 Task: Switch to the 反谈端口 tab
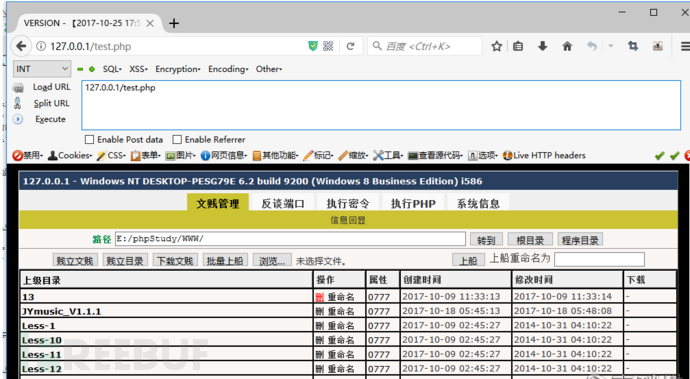283,203
